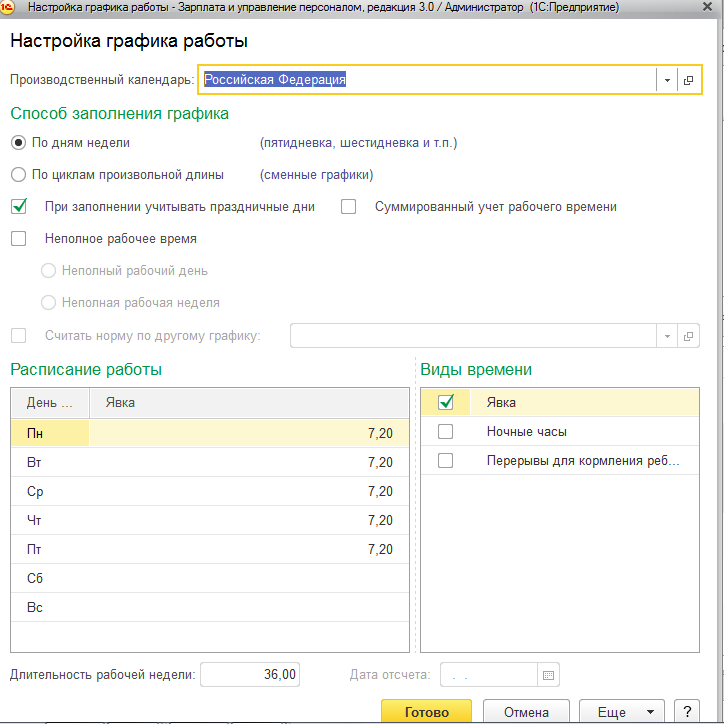Select the Пт day cell
724x724 pixels.
pyautogui.click(x=50, y=549)
